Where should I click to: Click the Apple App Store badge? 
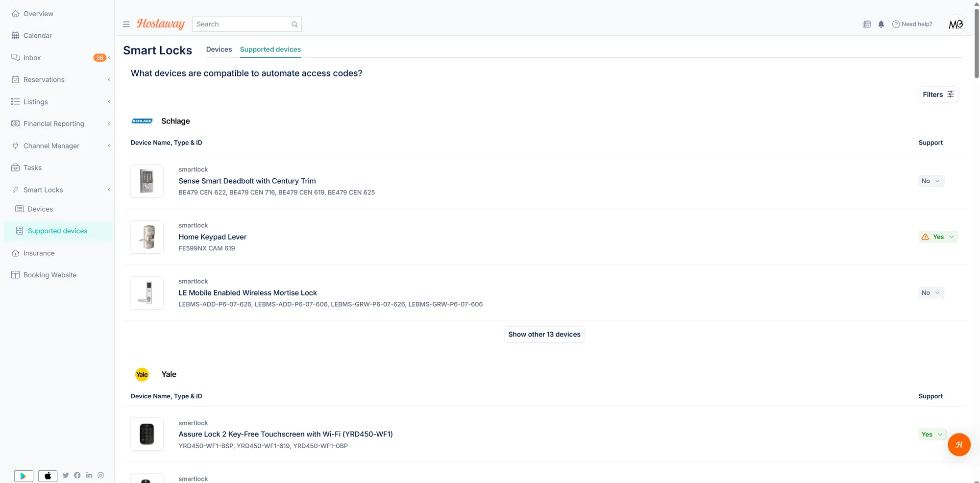click(48, 476)
